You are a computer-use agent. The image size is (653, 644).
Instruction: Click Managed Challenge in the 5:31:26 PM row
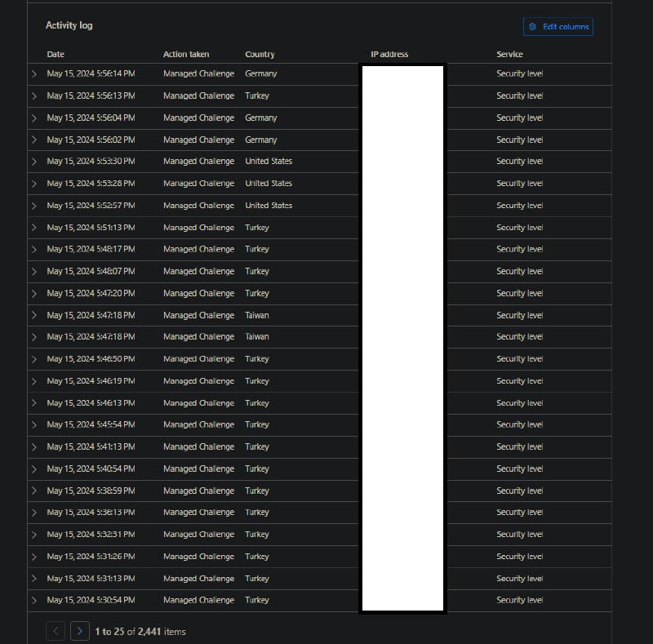(x=198, y=557)
